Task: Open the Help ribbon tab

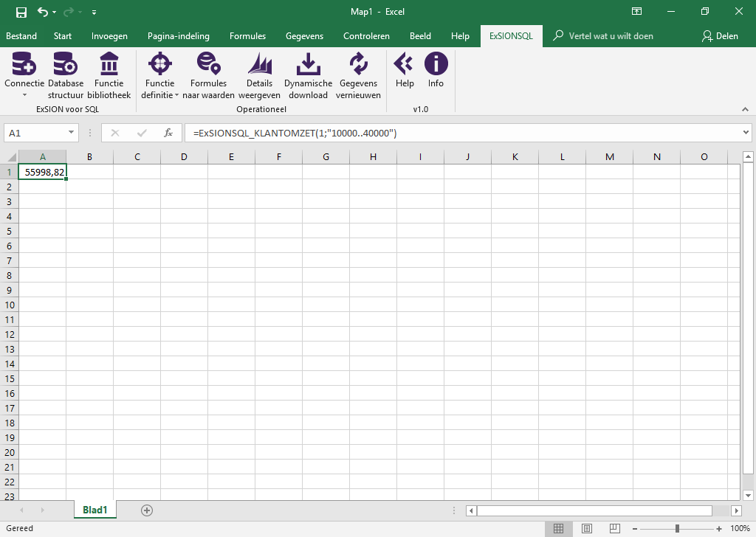Action: [461, 36]
